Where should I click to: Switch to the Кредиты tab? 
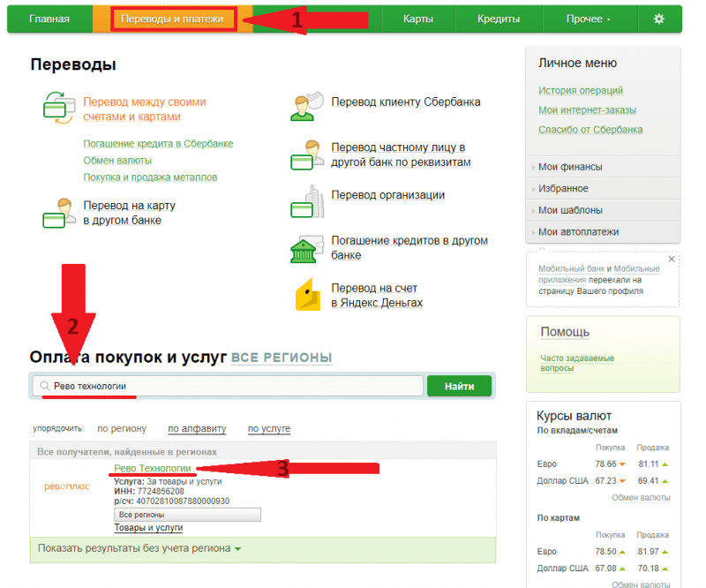tap(499, 19)
